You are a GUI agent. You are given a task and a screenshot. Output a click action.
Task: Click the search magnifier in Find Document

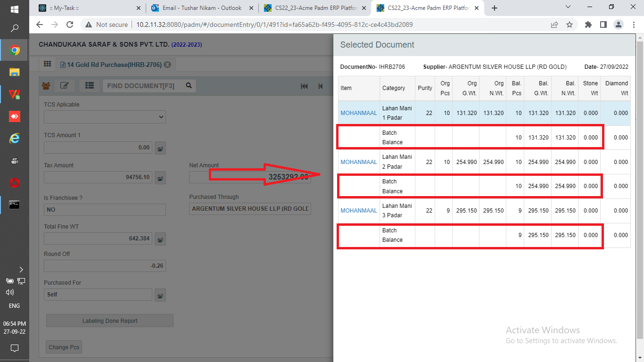[189, 86]
